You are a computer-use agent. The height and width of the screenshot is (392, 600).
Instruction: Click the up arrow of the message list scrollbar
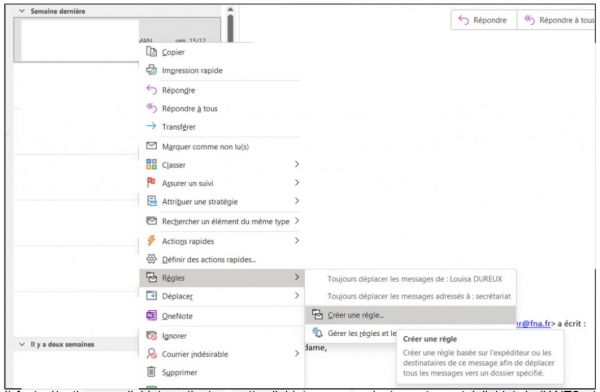coord(230,10)
